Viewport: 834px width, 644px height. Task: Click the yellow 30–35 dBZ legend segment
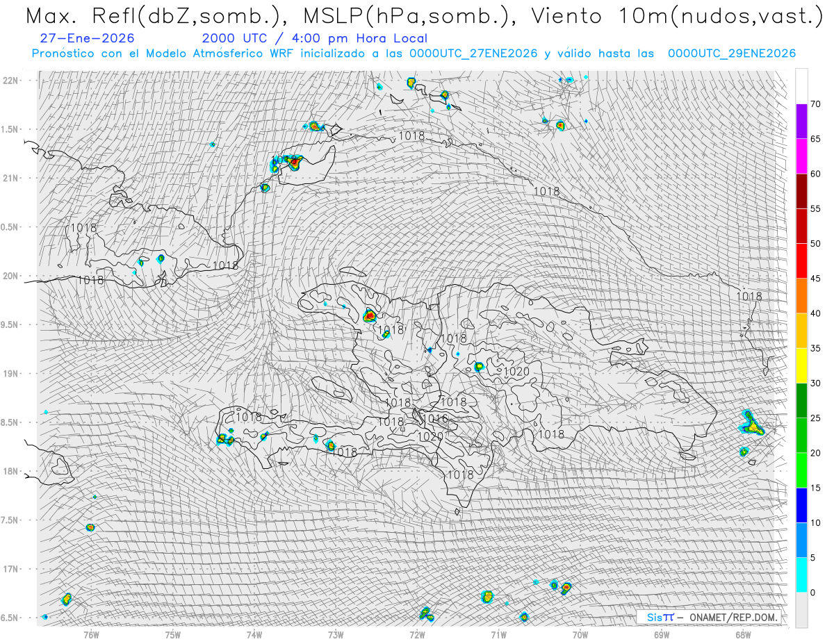[801, 365]
